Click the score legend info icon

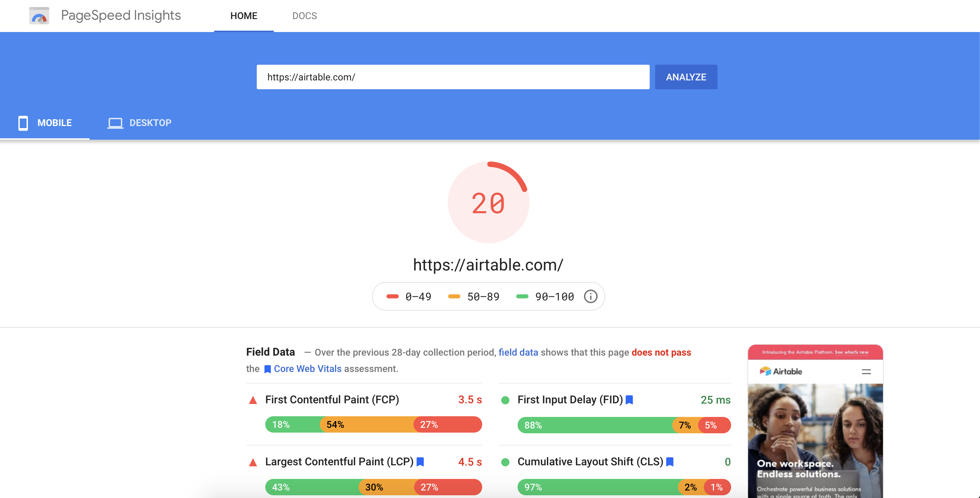tap(590, 296)
